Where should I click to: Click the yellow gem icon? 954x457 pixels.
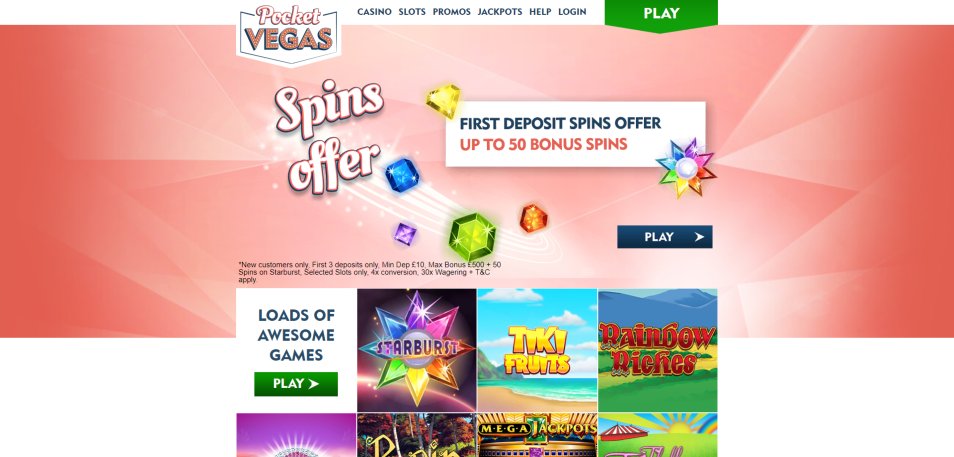[x=443, y=100]
